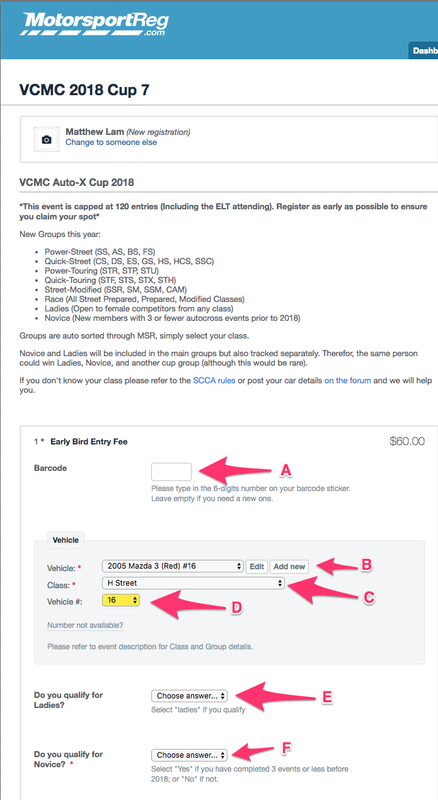Screen dimensions: 438x800
Task: Click 'Number not available?' link
Action: click(x=85, y=626)
